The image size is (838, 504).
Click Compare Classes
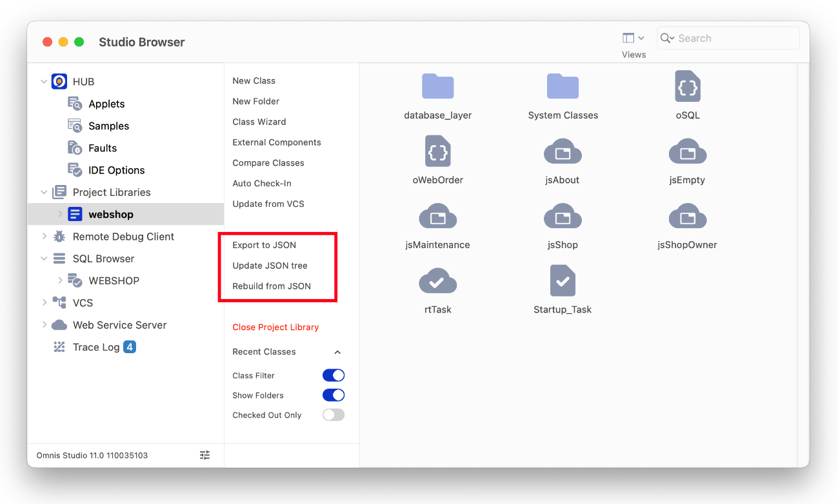[268, 163]
